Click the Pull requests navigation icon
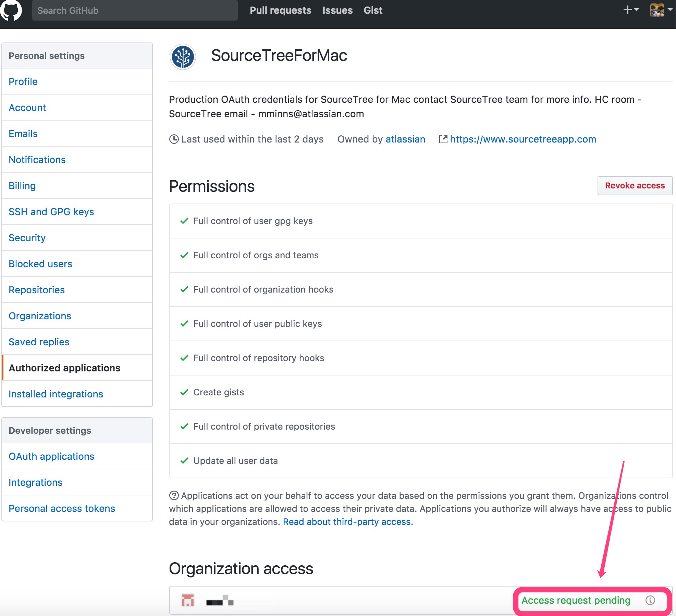The width and height of the screenshot is (676, 616). [281, 10]
